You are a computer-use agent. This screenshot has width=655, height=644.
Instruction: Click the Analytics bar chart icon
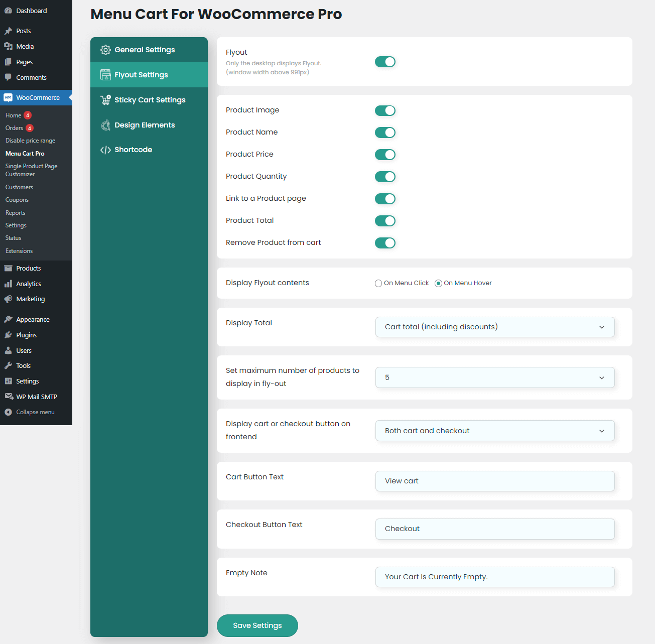[8, 284]
